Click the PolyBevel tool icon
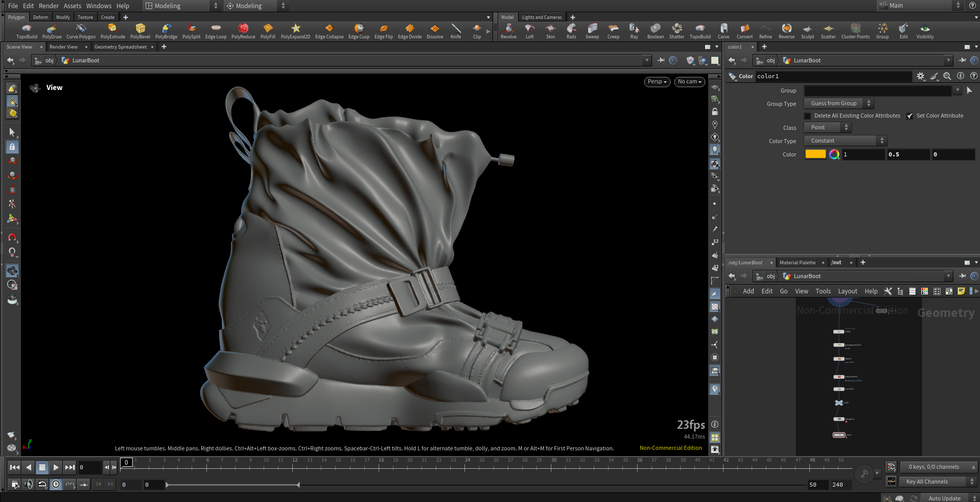This screenshot has width=980, height=502. (x=140, y=31)
